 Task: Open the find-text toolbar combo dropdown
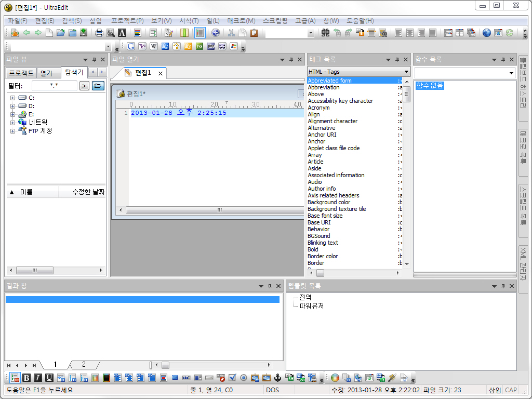point(311,33)
